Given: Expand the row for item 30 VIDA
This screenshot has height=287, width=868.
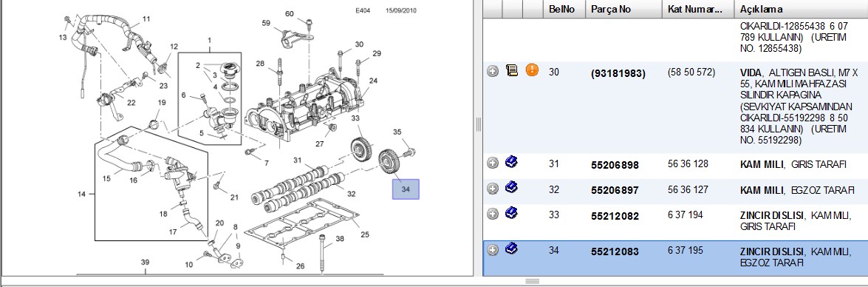Looking at the screenshot, I should tap(492, 71).
